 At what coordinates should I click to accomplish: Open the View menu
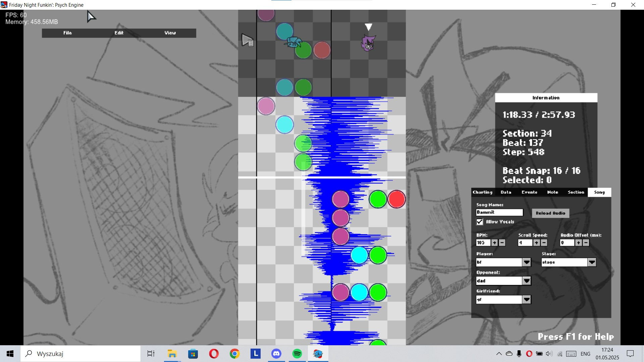point(170,33)
